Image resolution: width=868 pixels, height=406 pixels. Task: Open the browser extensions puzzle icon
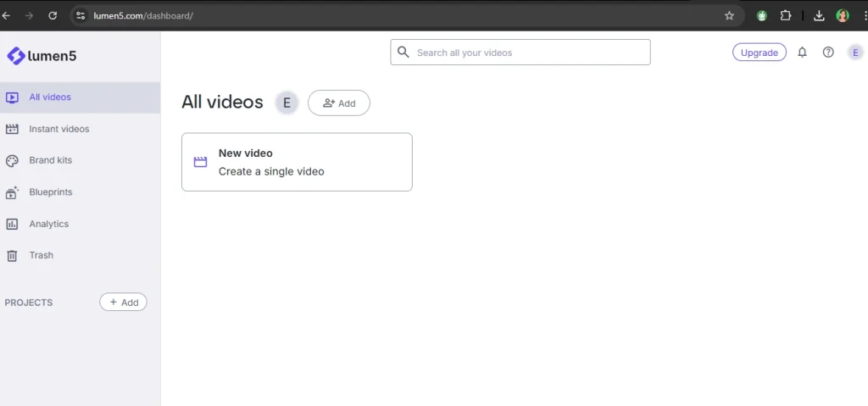786,15
